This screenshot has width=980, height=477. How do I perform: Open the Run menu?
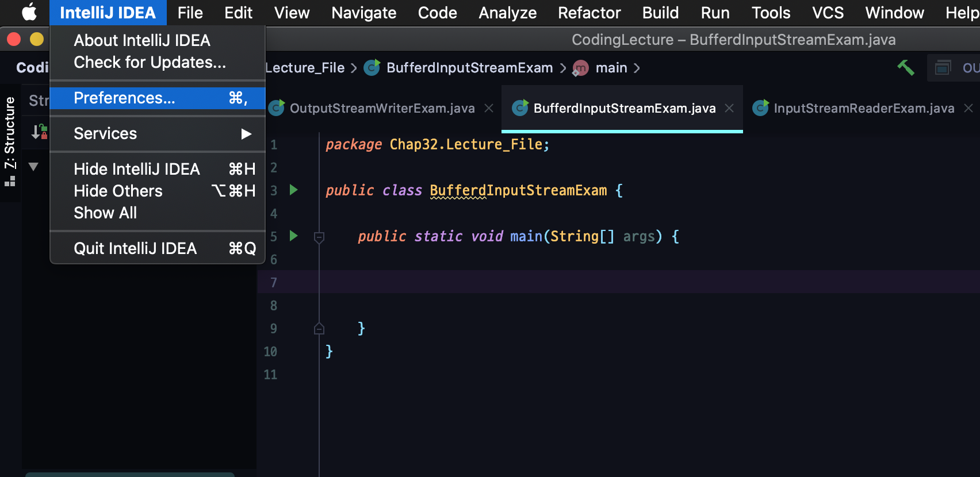[x=715, y=13]
